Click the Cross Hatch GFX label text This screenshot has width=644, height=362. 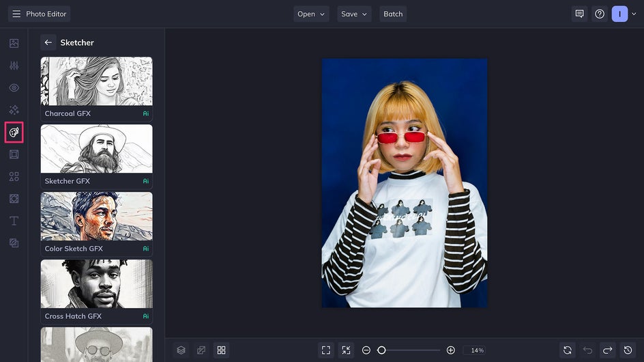coord(73,316)
